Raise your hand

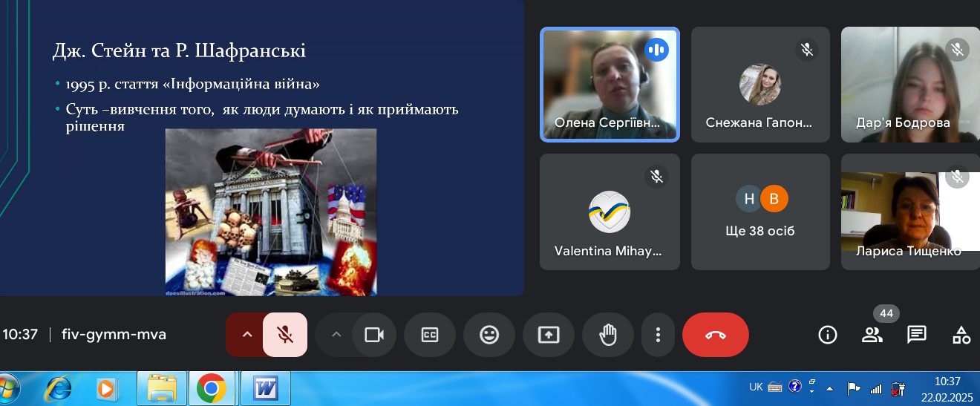click(608, 335)
